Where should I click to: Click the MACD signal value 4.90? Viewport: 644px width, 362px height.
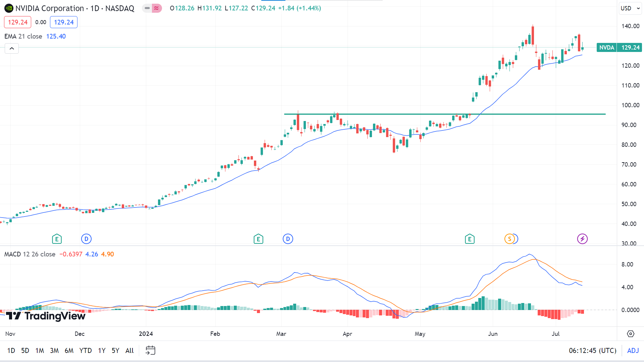pos(108,254)
